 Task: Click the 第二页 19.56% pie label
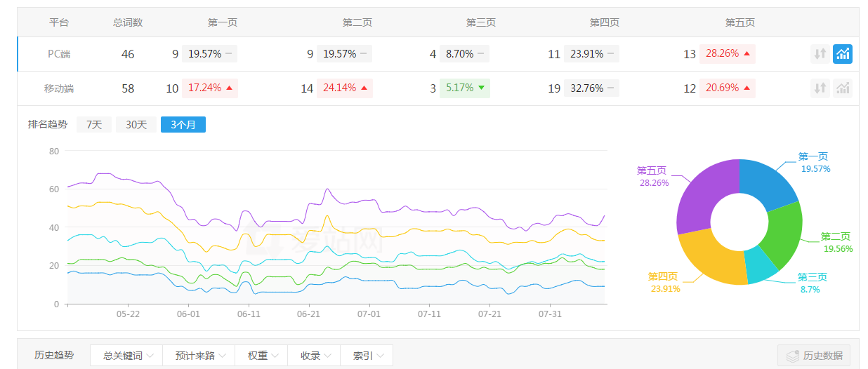click(x=836, y=243)
